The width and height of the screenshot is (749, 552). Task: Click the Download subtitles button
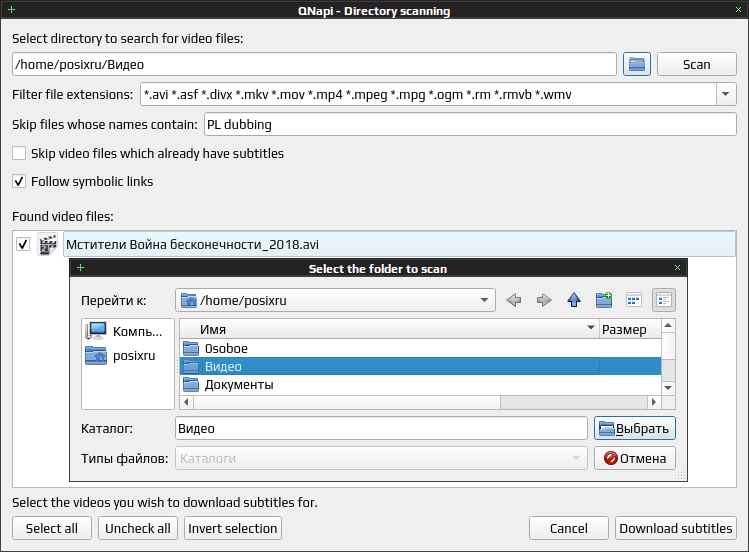click(675, 528)
